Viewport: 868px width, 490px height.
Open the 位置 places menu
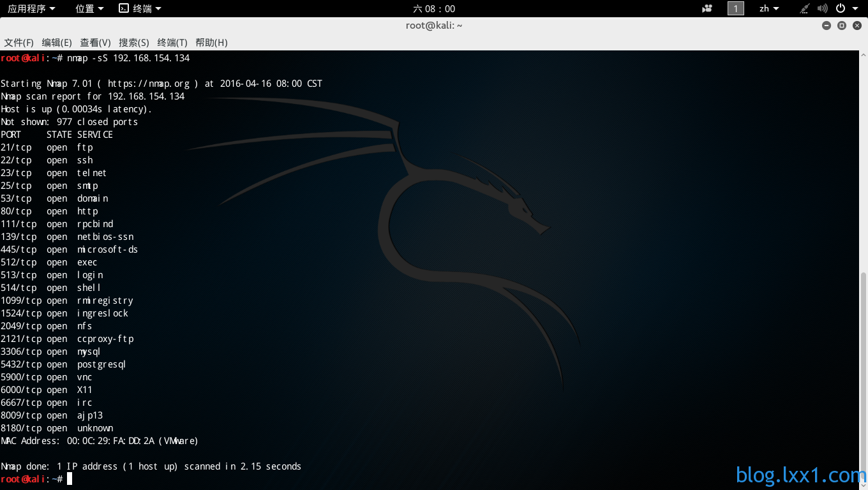89,8
